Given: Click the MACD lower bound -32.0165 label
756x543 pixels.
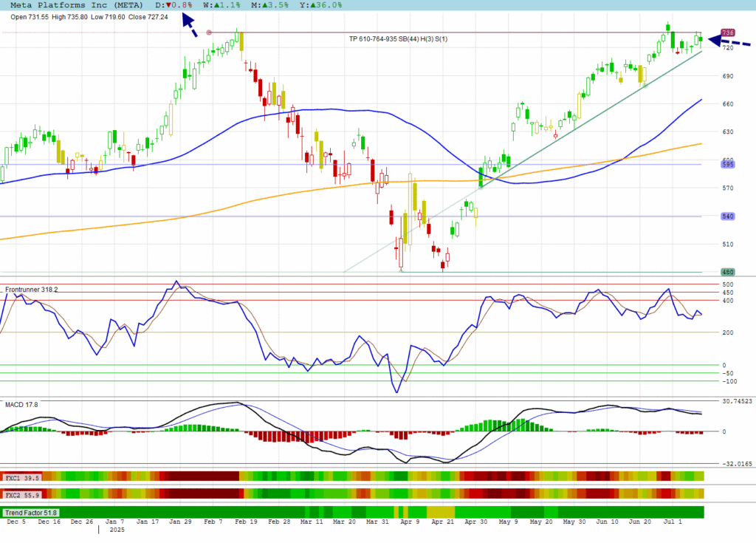Looking at the screenshot, I should (738, 464).
